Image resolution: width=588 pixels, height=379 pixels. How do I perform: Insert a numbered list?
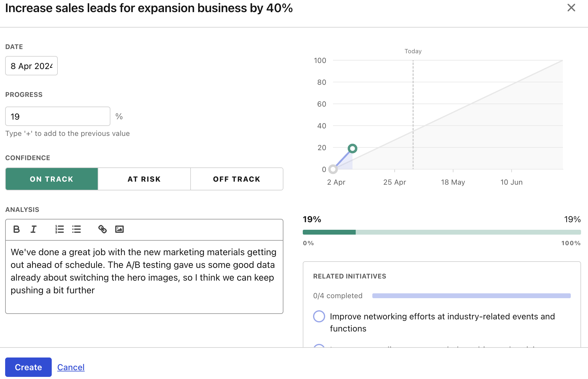pos(59,229)
